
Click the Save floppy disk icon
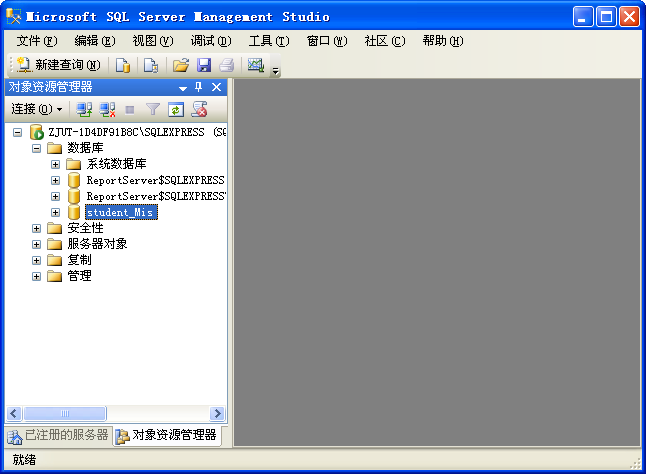pyautogui.click(x=203, y=65)
